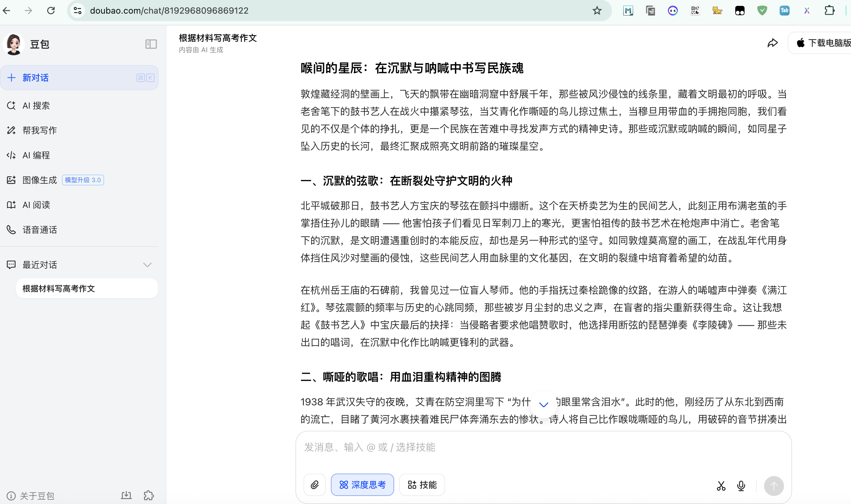Click the paperclip attachment icon
Viewport: 851px width, 504px height.
coord(314,485)
